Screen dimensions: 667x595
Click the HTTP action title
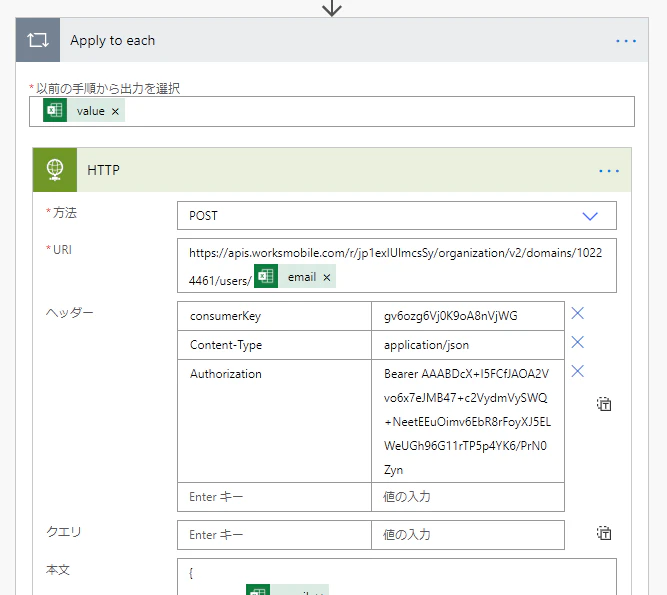click(x=103, y=170)
